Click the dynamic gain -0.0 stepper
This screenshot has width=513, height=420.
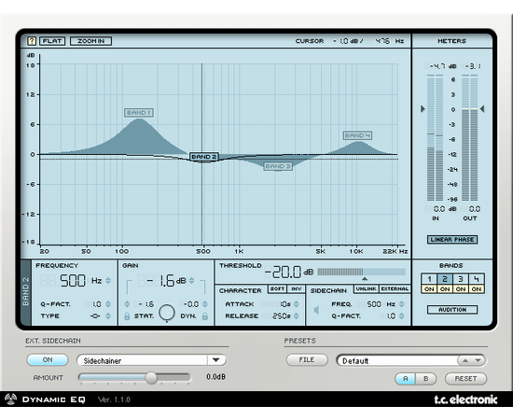(205, 304)
